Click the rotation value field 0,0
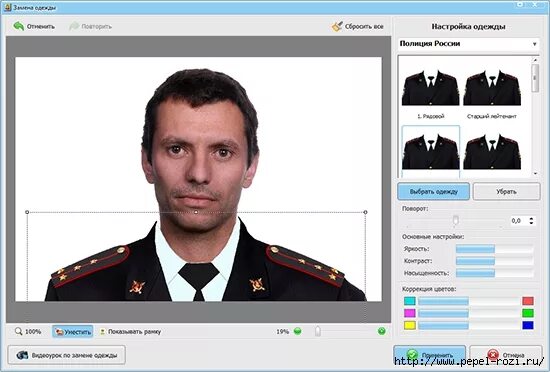The width and height of the screenshot is (550, 372). coord(518,221)
